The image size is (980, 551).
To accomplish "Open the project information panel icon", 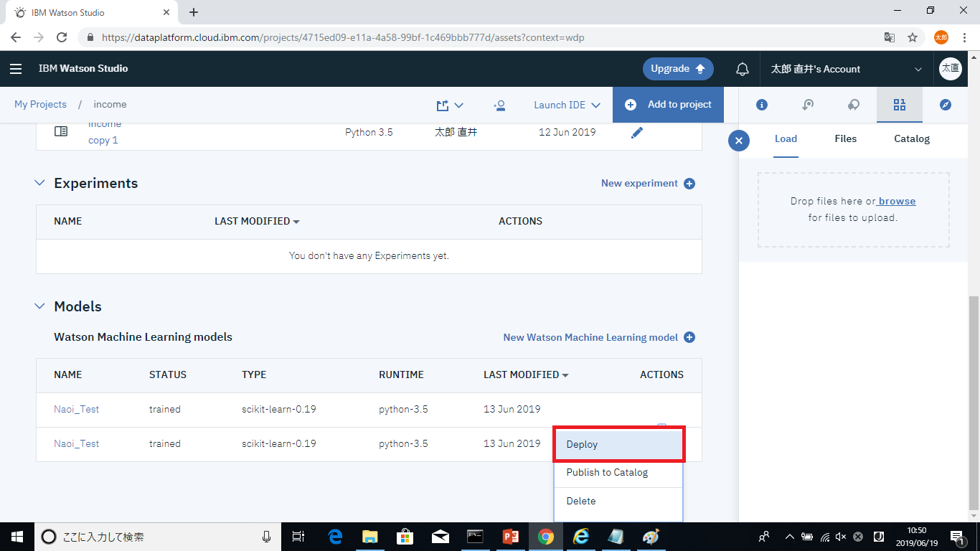I will [x=762, y=105].
